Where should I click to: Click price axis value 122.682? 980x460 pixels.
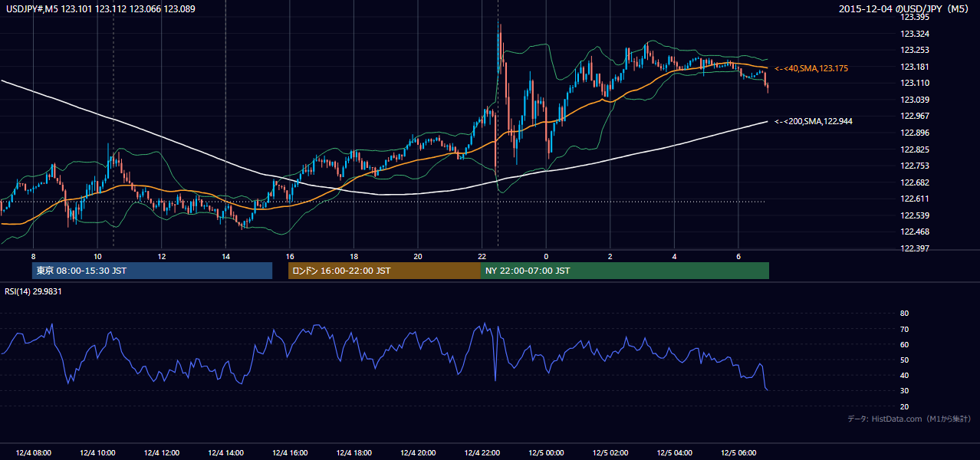tap(914, 182)
